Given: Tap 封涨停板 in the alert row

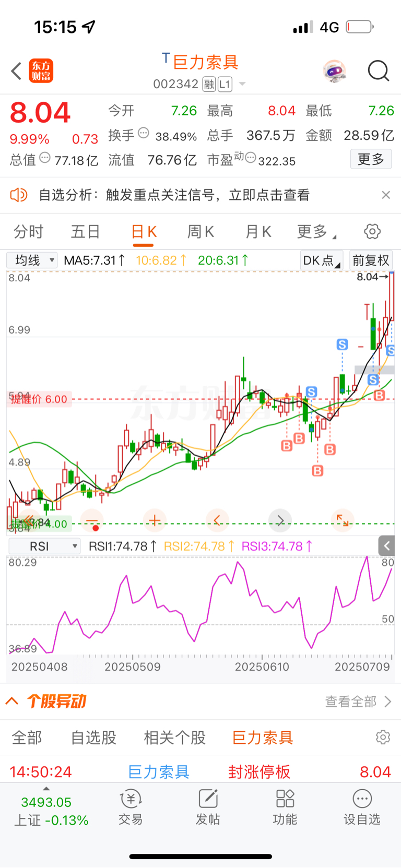Looking at the screenshot, I should point(259,772).
